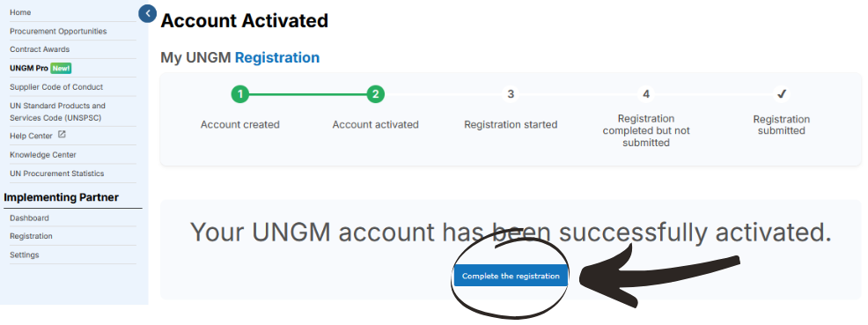Open Help Center external link icon
Image resolution: width=868 pixels, height=325 pixels.
coord(62,135)
